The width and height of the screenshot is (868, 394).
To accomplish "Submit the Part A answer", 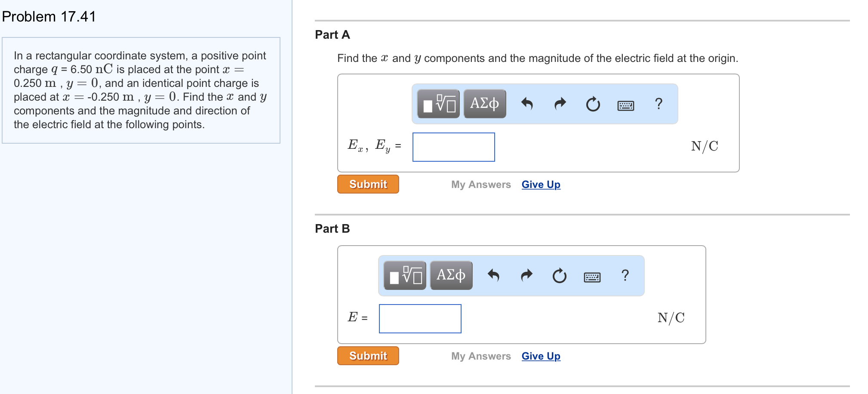I will [x=368, y=184].
